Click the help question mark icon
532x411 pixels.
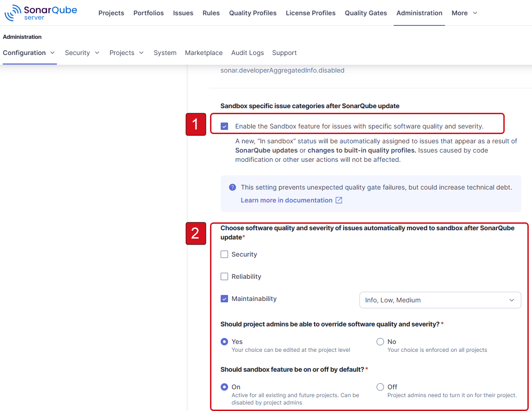tap(232, 187)
